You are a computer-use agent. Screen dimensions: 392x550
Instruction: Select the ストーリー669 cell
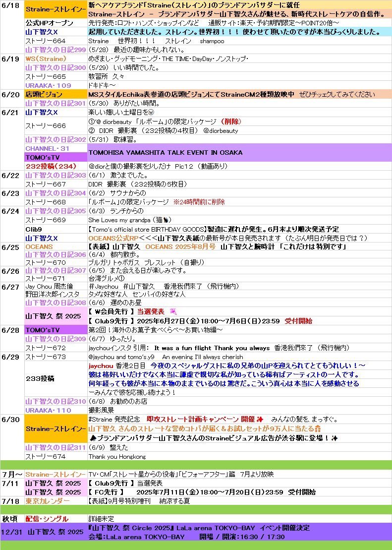click(x=56, y=220)
